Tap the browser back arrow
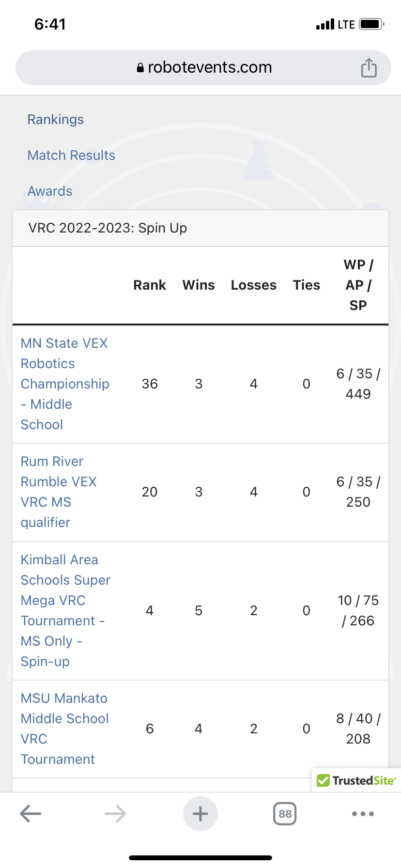 (x=31, y=814)
